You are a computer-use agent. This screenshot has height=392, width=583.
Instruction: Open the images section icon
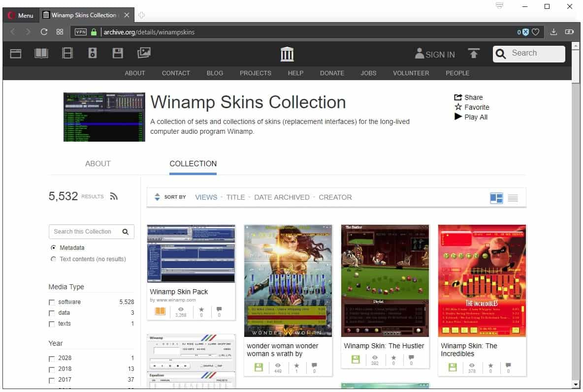click(144, 53)
